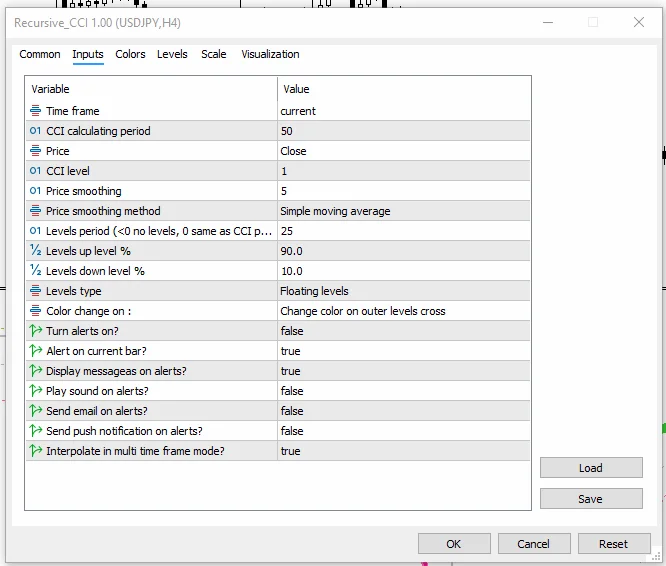Minimize the Recursive_CCI dialog window
The height and width of the screenshot is (566, 666).
(x=548, y=22)
